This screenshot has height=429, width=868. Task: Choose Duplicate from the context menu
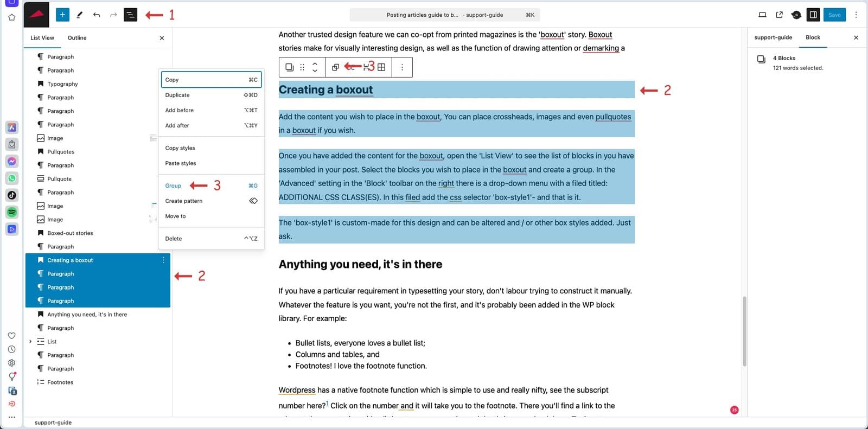tap(211, 95)
